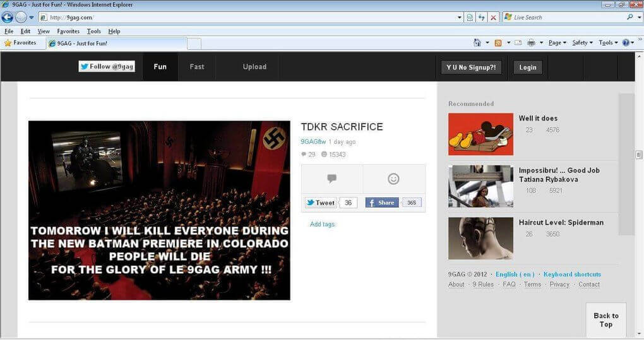
Task: Expand the Print dropdown arrow
Action: point(541,43)
